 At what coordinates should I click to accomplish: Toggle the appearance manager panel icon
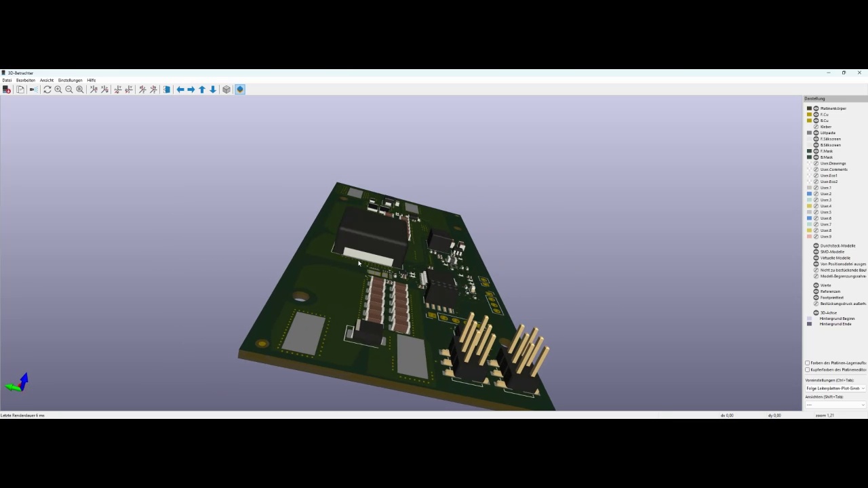pyautogui.click(x=240, y=89)
